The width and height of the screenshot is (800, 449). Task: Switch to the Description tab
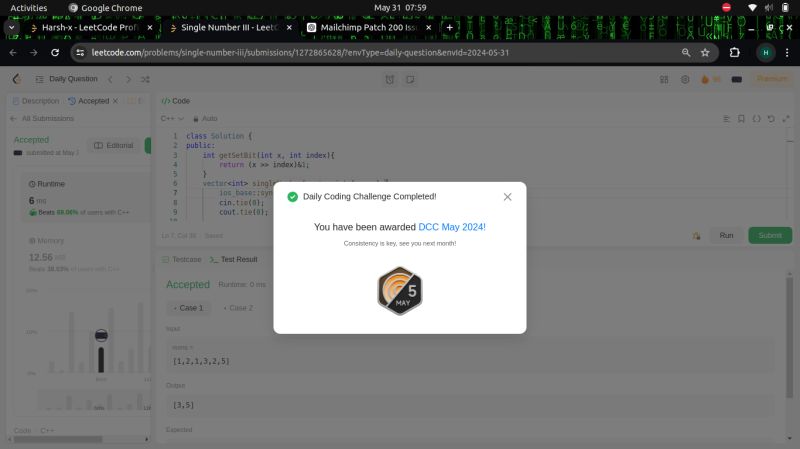tap(36, 101)
